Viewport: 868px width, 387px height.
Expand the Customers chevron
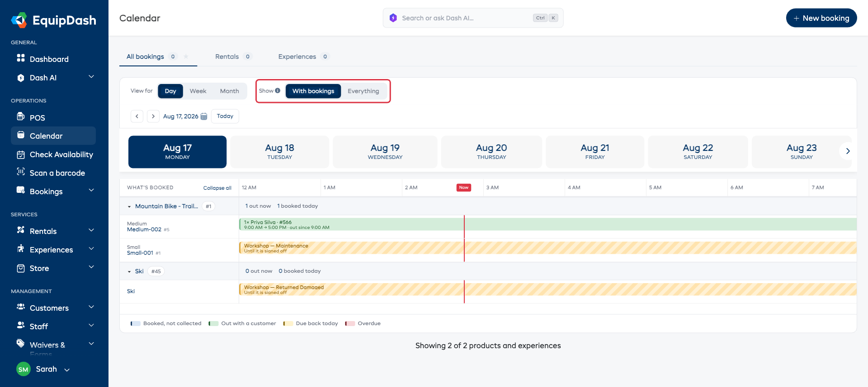[91, 307]
